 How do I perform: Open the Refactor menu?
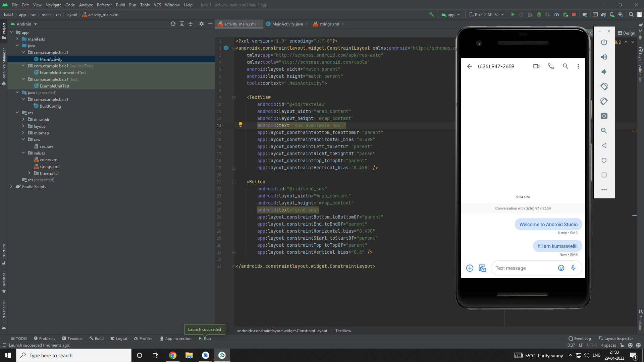[x=104, y=5]
